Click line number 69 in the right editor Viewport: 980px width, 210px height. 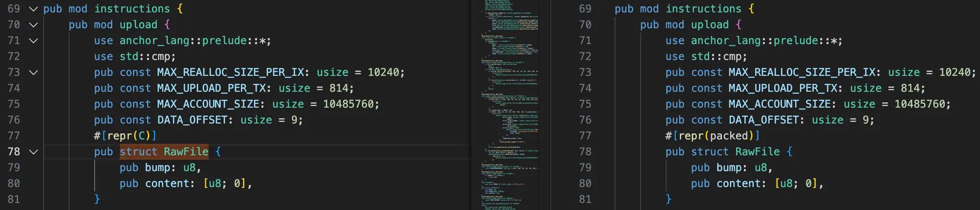(x=585, y=9)
